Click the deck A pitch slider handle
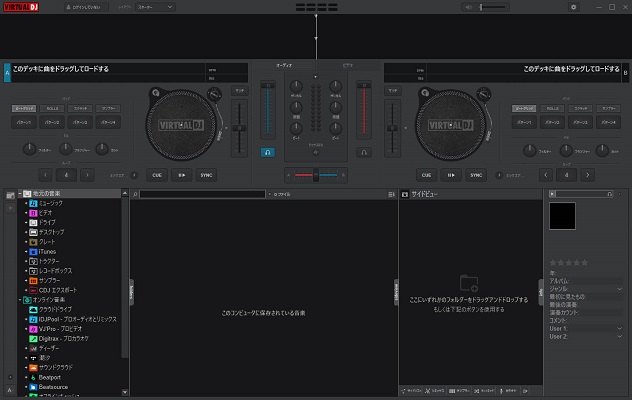The height and width of the screenshot is (400, 632). (x=239, y=128)
